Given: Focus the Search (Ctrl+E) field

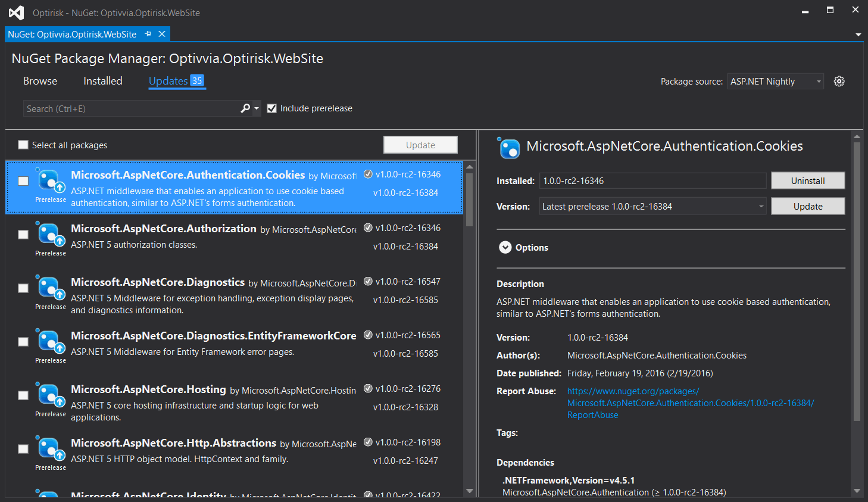Looking at the screenshot, I should click(131, 108).
